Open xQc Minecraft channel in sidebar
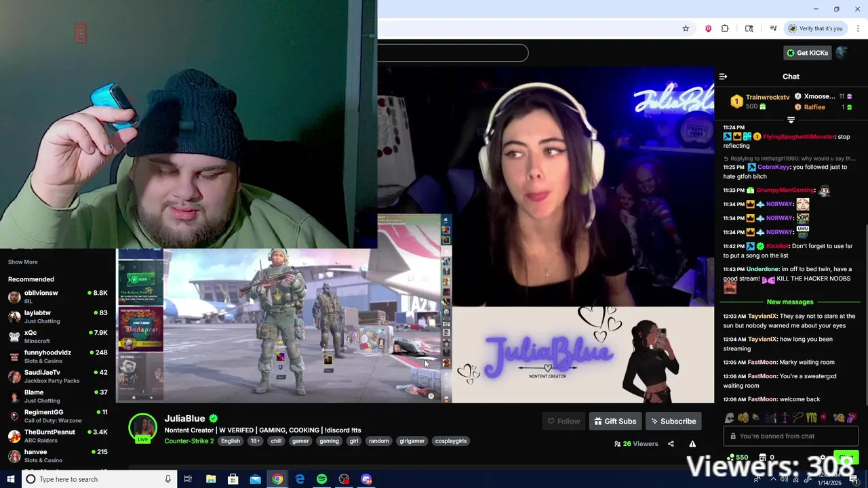The height and width of the screenshot is (488, 868). (58, 337)
